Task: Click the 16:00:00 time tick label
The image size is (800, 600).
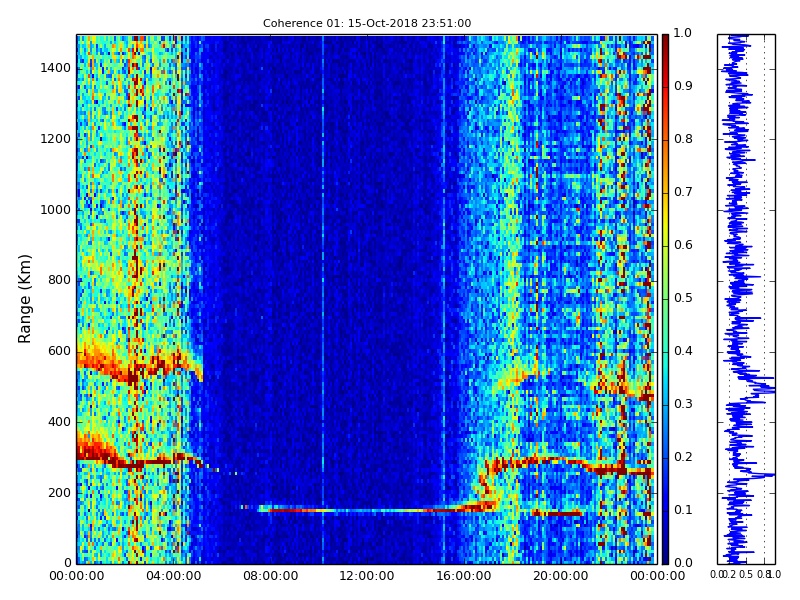Action: [464, 576]
